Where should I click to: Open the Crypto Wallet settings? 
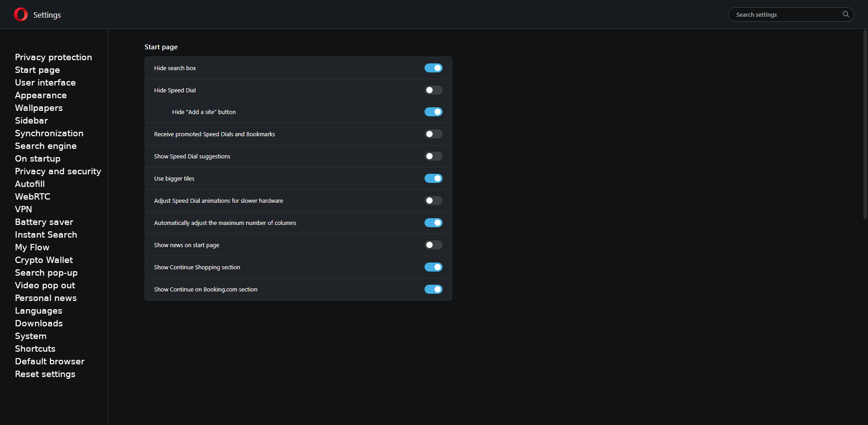44,260
